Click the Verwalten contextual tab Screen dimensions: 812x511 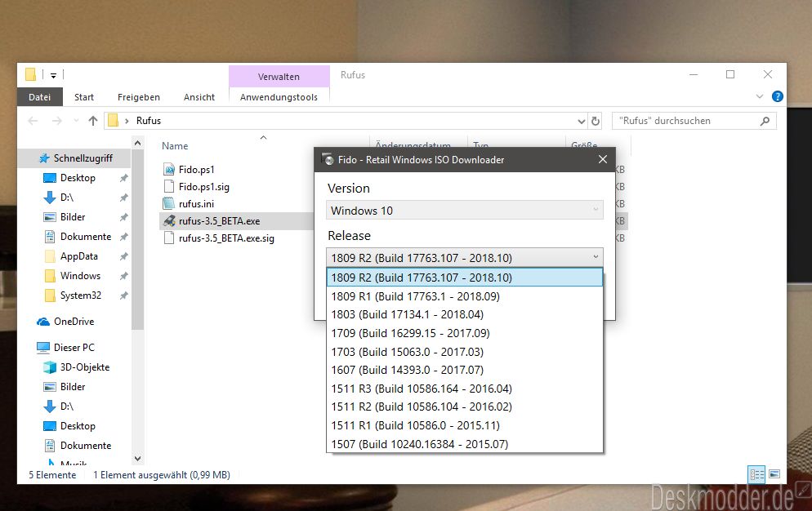pyautogui.click(x=279, y=77)
